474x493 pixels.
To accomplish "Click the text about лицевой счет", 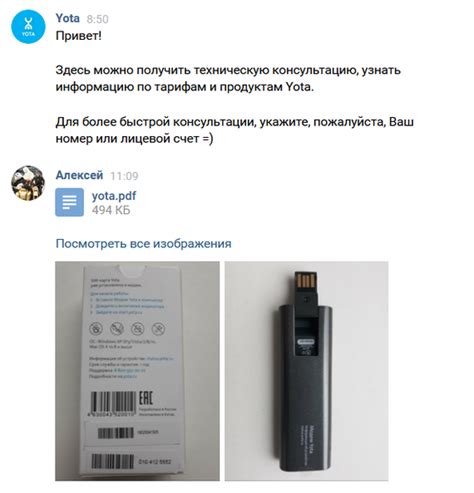I will [x=134, y=139].
